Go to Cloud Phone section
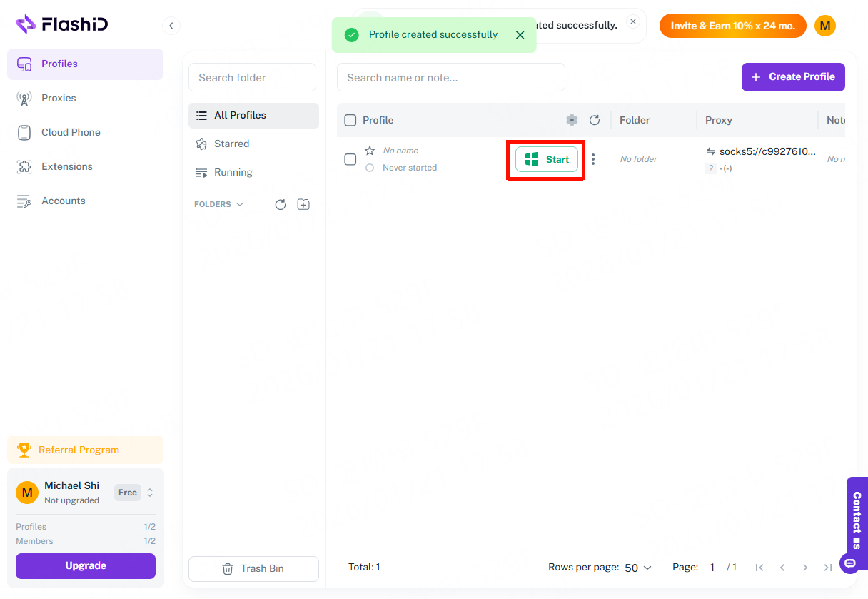This screenshot has height=599, width=868. [x=71, y=132]
